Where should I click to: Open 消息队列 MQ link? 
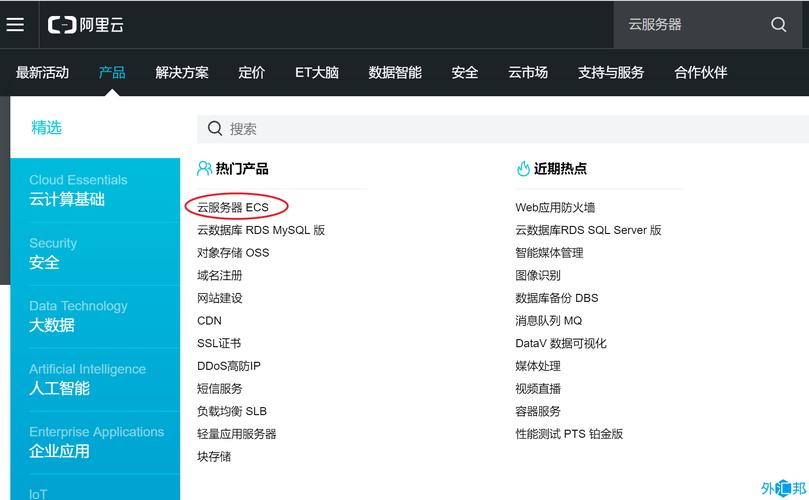549,321
